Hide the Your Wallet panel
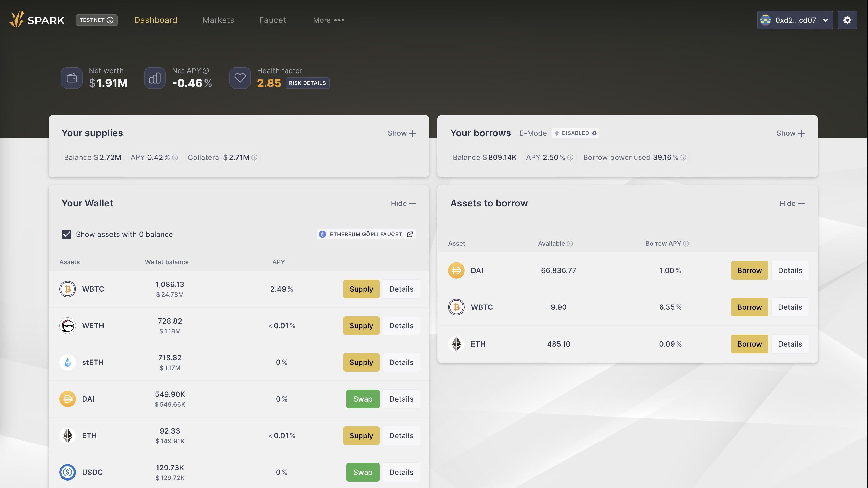Viewport: 868px width, 488px height. point(403,203)
